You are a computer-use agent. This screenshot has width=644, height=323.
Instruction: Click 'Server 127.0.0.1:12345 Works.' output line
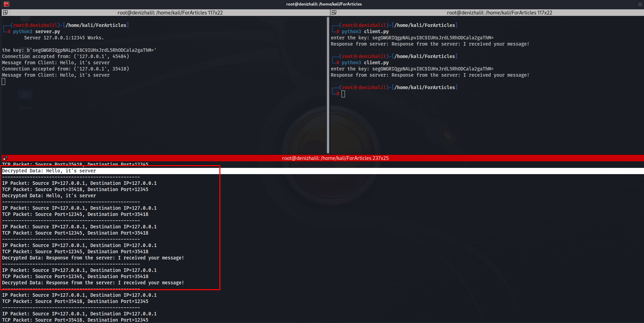click(x=64, y=38)
